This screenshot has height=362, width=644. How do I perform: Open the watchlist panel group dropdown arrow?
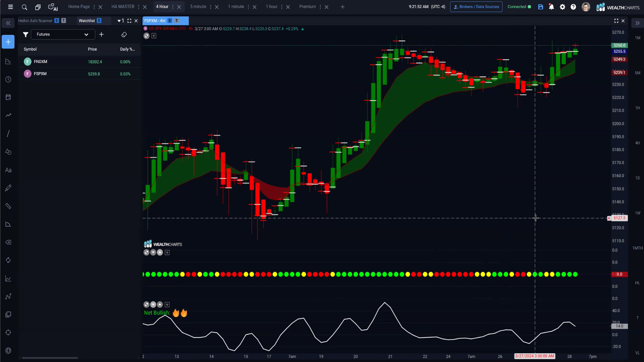coord(119,21)
